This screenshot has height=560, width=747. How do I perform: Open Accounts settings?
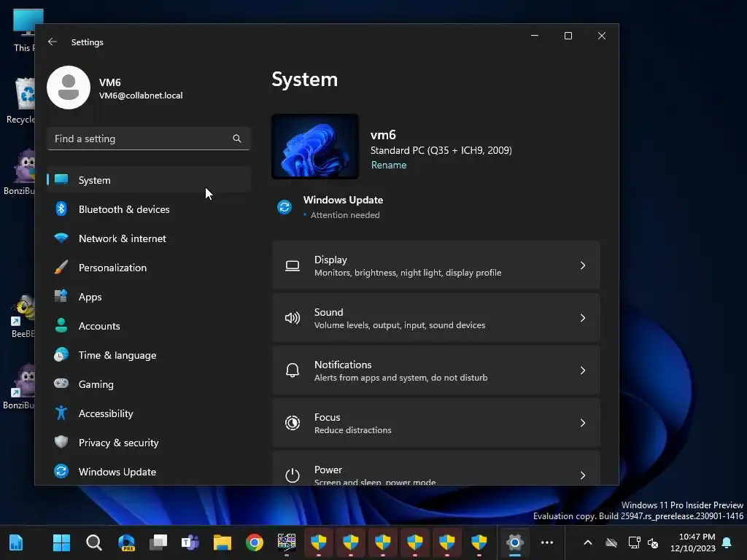149,326
